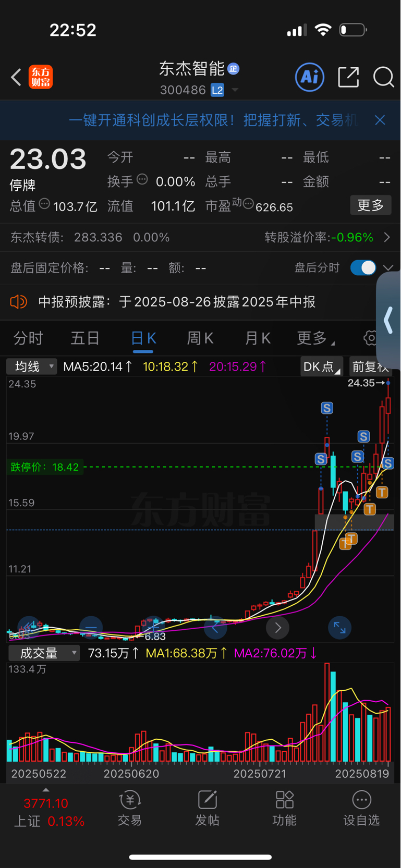Screen dimensions: 401x868
Task: Expand the chevron beside 盘后分时 switch
Action: pyautogui.click(x=388, y=267)
